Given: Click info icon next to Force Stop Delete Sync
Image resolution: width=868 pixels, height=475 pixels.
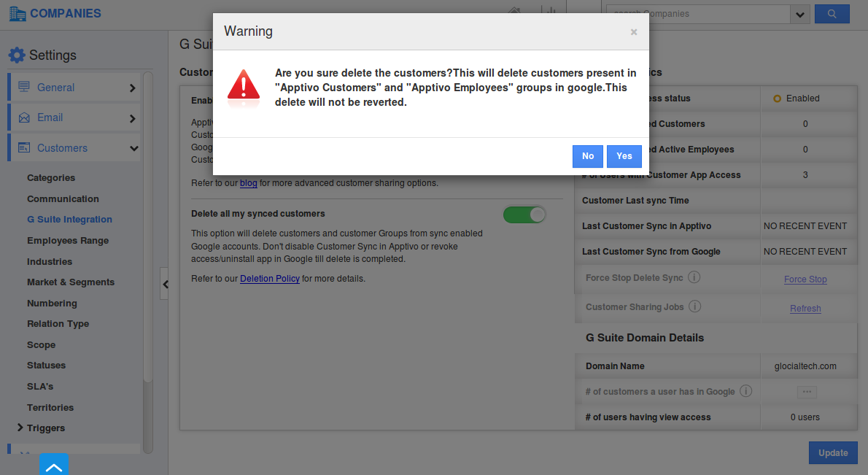Looking at the screenshot, I should (x=694, y=277).
